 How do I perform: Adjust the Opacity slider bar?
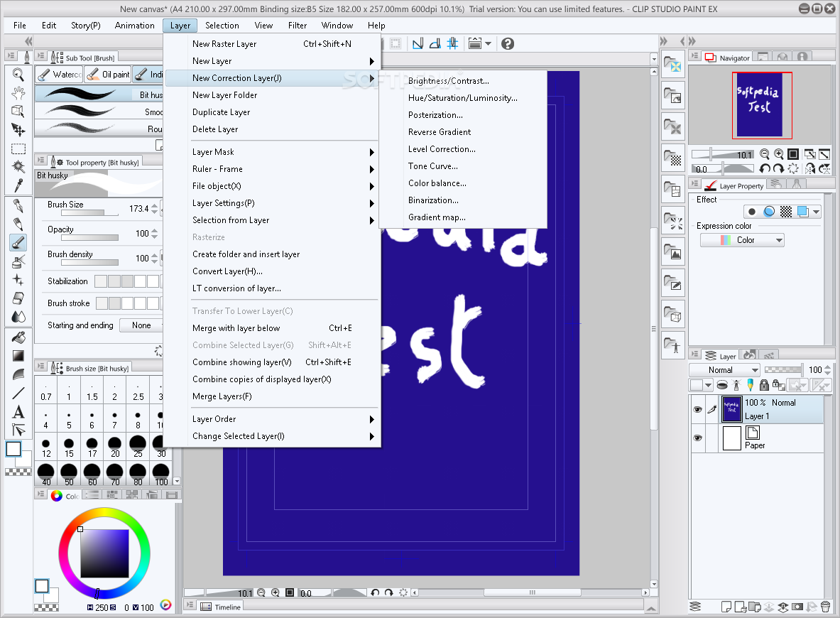coord(89,237)
